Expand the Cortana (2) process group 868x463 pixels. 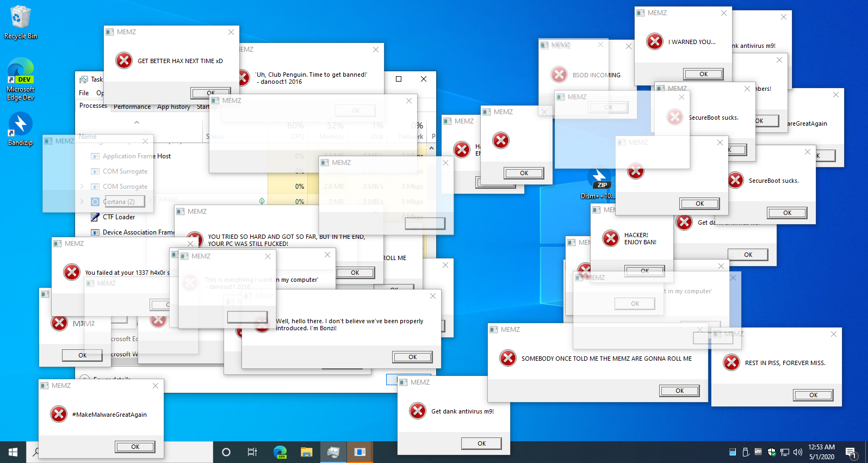click(x=82, y=201)
